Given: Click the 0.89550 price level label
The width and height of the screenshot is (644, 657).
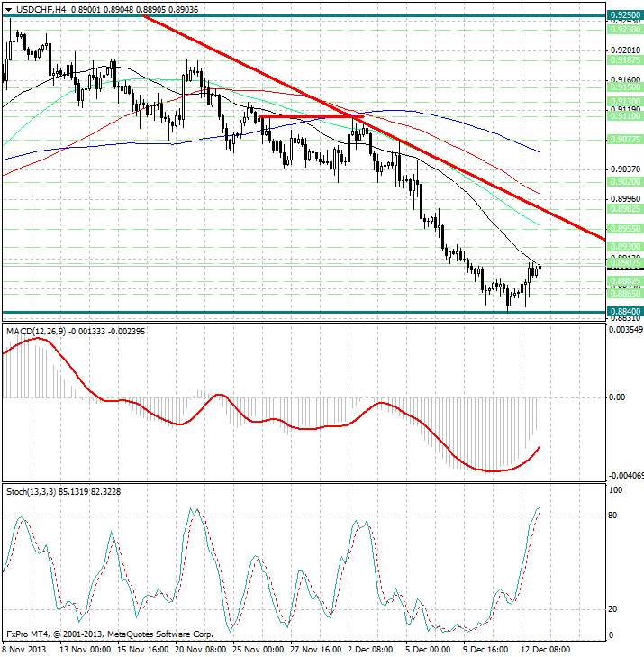Looking at the screenshot, I should click(625, 228).
